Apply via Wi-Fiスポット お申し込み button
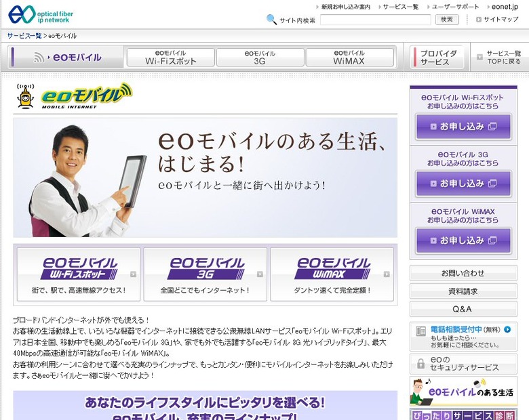Image resolution: width=529 pixels, height=420 pixels. pyautogui.click(x=463, y=127)
